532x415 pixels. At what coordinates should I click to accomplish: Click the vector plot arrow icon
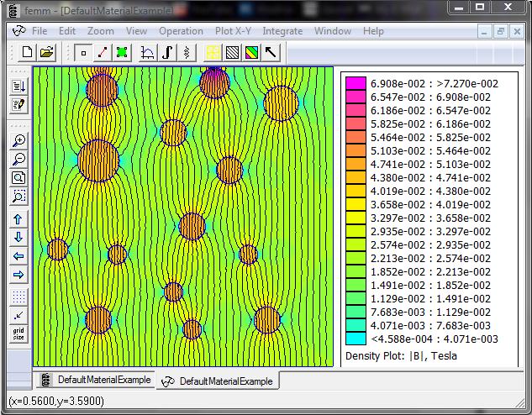(271, 53)
